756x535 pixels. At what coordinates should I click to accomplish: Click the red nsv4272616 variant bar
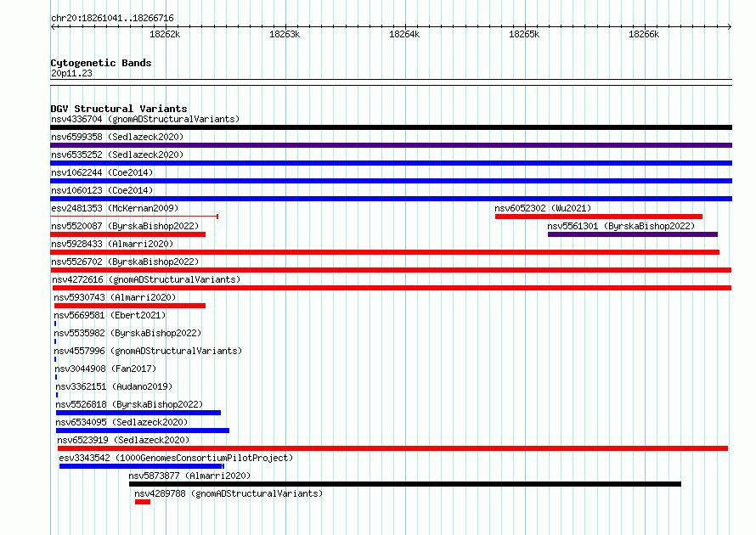pyautogui.click(x=392, y=288)
